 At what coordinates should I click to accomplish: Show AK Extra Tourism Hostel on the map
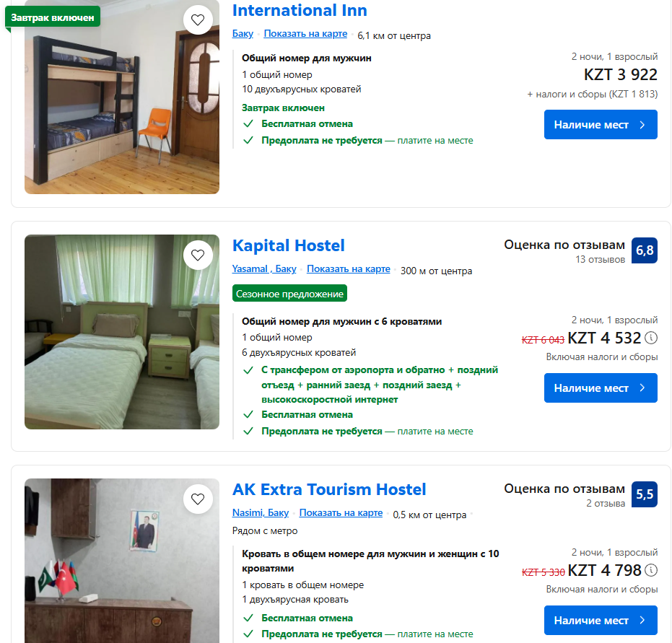pos(341,513)
